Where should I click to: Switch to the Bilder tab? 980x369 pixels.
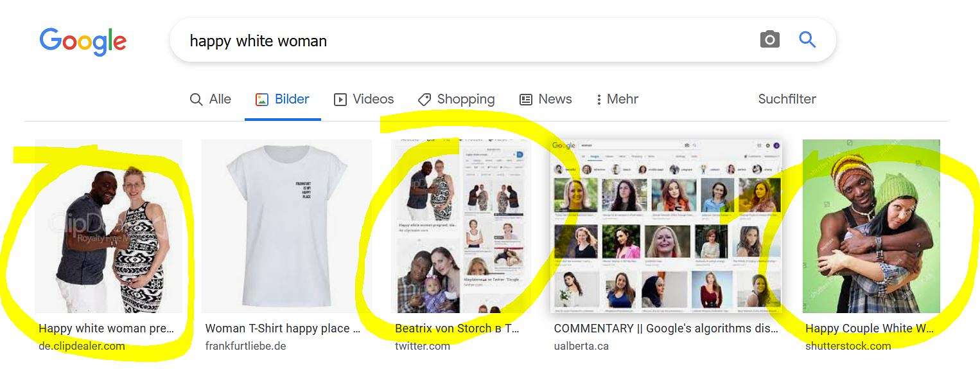(283, 100)
